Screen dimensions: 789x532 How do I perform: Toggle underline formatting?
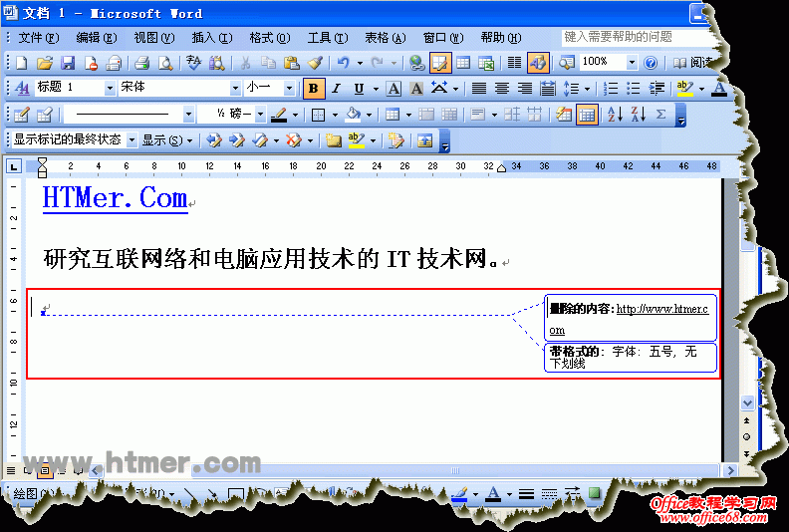click(x=359, y=89)
